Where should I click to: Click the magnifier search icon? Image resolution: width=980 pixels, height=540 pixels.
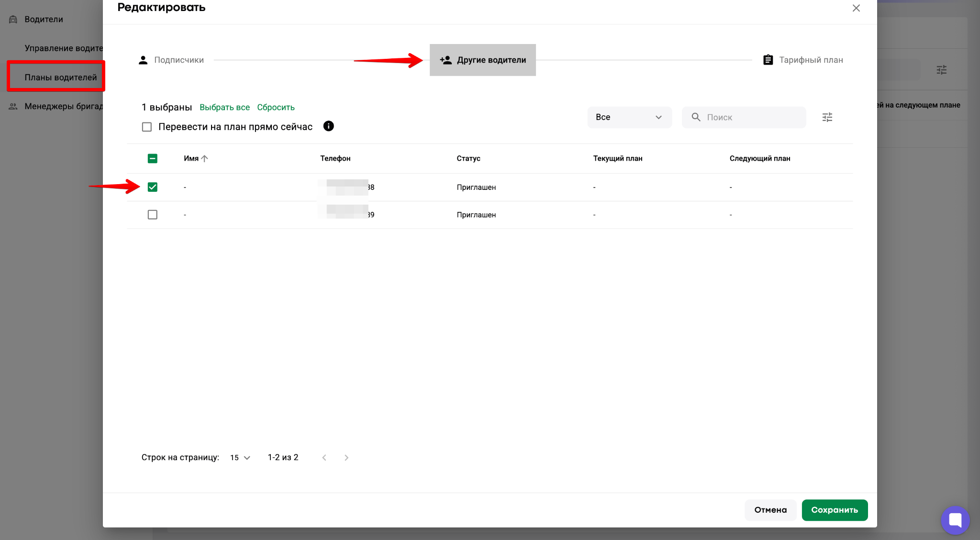[x=696, y=117]
